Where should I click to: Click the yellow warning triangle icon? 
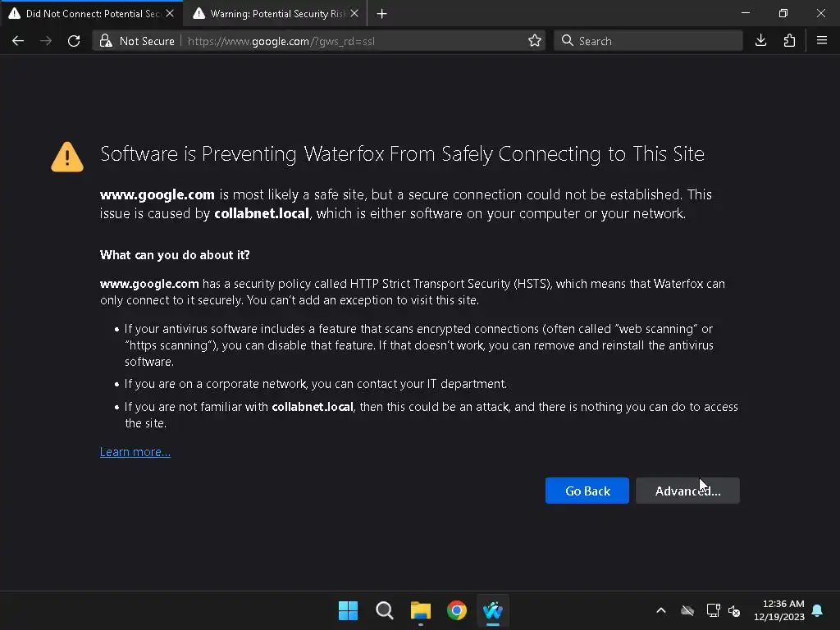pos(67,157)
